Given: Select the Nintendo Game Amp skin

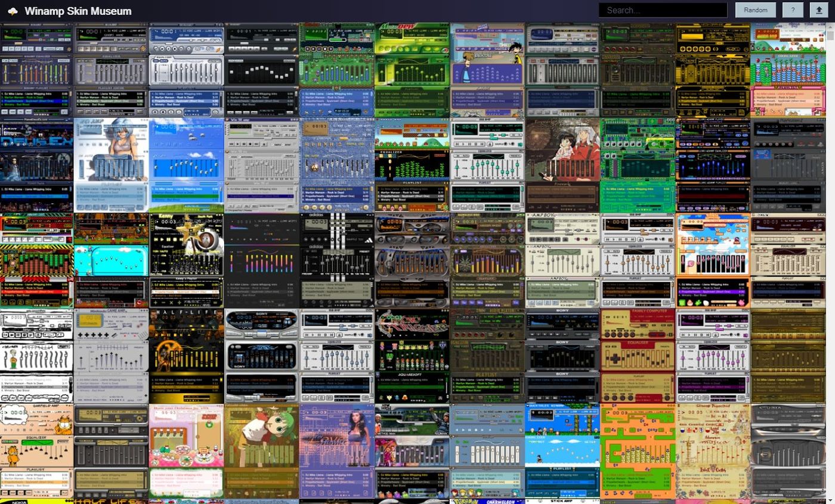Looking at the screenshot, I should click(112, 356).
